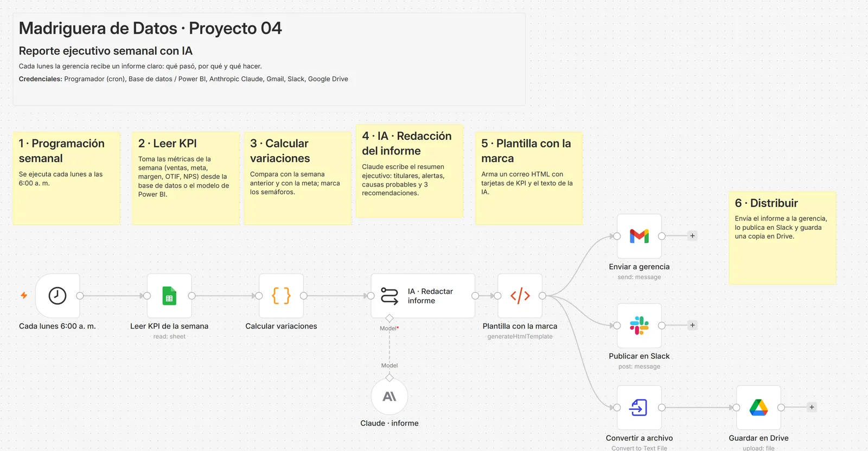Image resolution: width=868 pixels, height=451 pixels.
Task: Open the Convertir a archivo node
Action: (639, 407)
